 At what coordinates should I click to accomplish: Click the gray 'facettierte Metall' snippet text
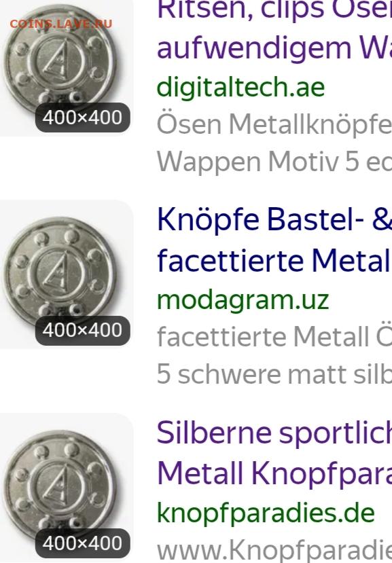click(x=274, y=337)
